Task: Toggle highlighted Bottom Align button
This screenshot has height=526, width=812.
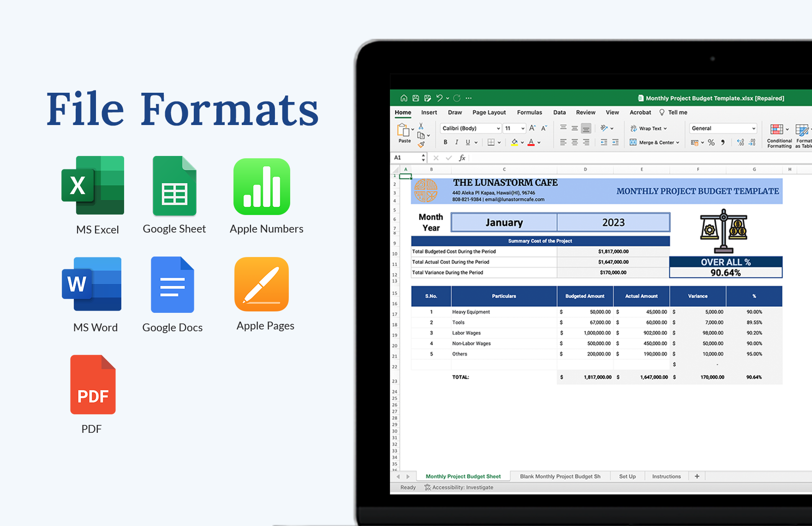Action: coord(586,128)
